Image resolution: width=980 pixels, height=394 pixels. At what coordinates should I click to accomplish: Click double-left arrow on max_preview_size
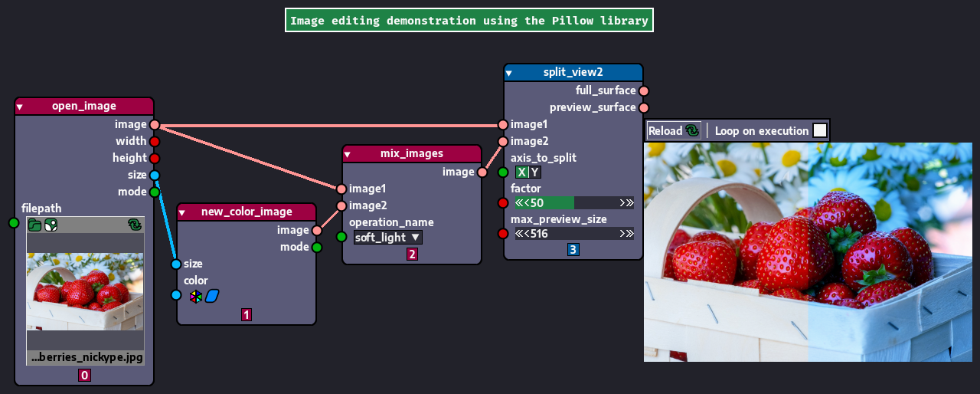pyautogui.click(x=518, y=234)
